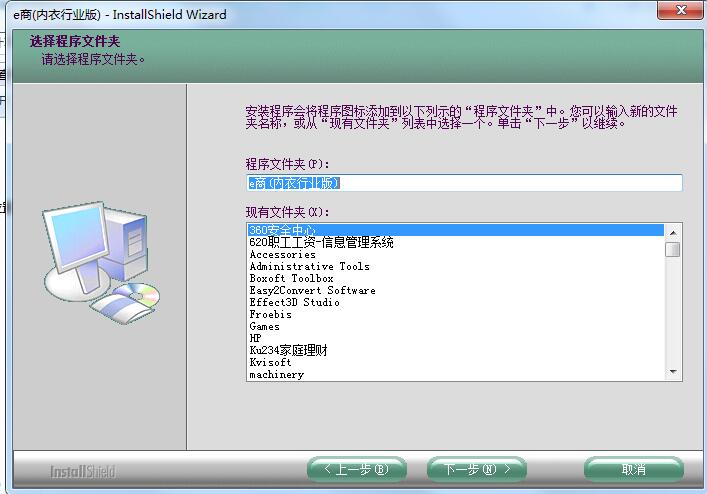
Task: Click folder list scroll down arrow
Action: click(x=673, y=372)
